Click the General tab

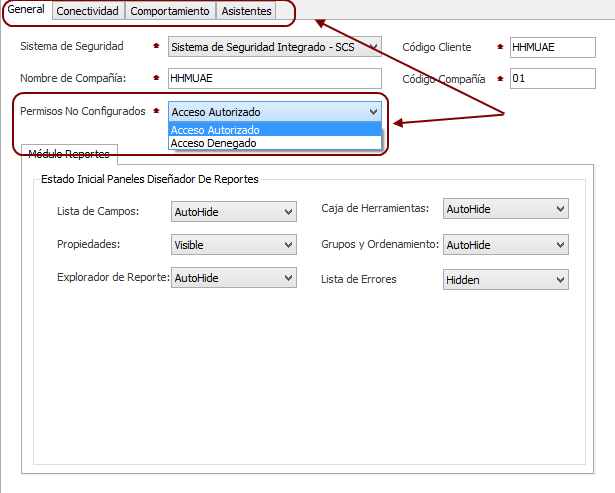[26, 10]
